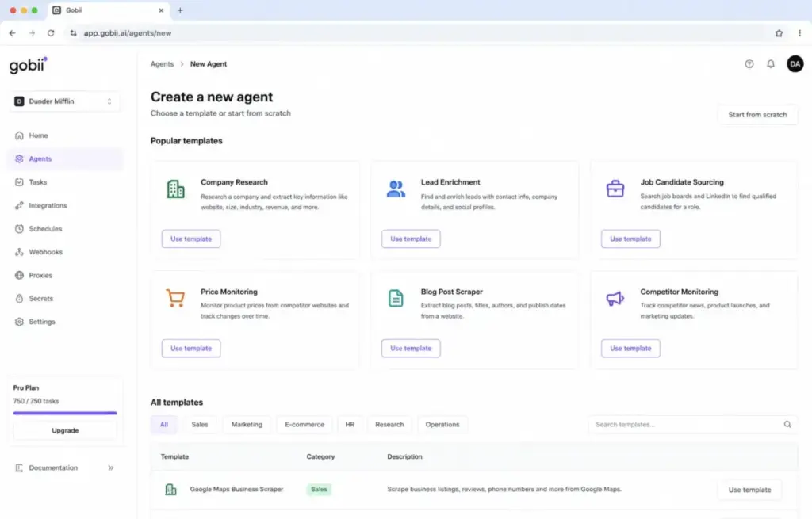Use the Company Research template
The height and width of the screenshot is (519, 812).
click(191, 239)
